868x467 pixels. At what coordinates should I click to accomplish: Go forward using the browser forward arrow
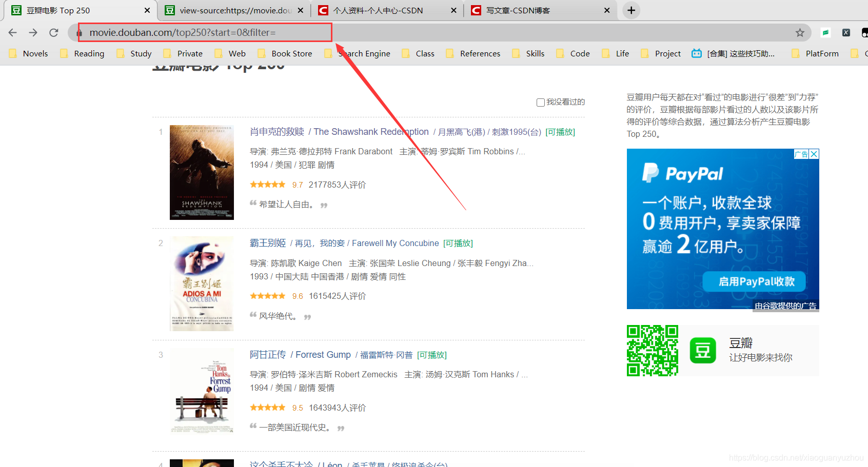pyautogui.click(x=33, y=32)
